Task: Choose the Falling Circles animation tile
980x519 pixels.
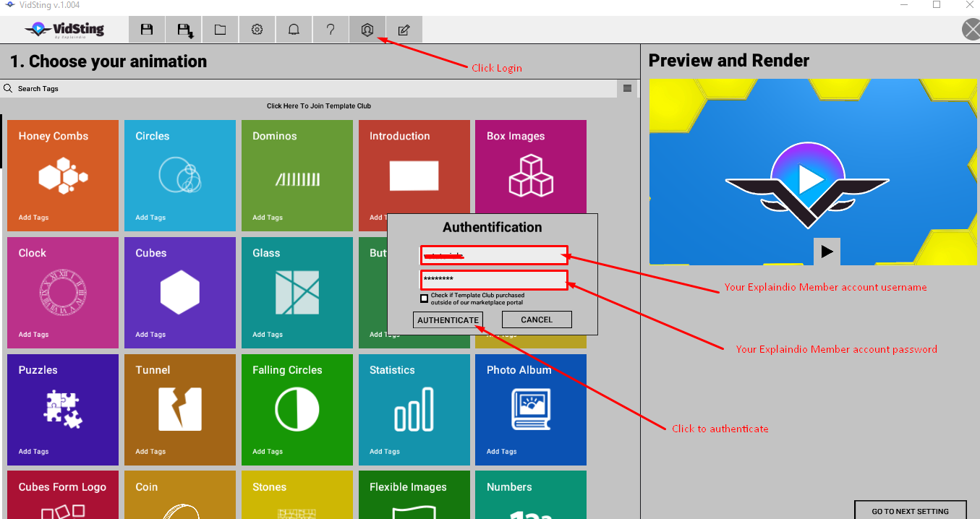Action: [297, 410]
